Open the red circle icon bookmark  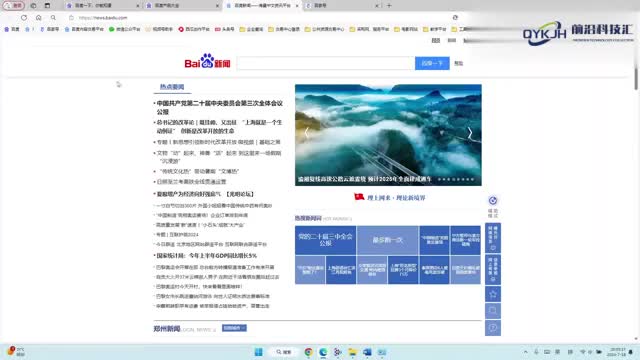[x=194, y=29]
